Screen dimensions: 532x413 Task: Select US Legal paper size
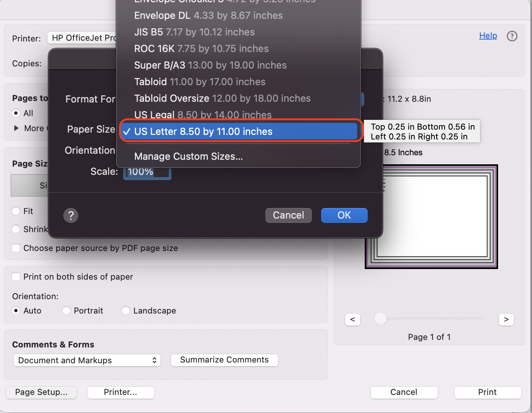tap(202, 114)
